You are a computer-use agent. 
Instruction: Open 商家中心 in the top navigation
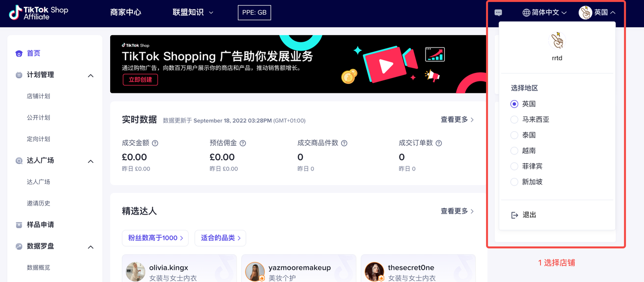click(125, 13)
